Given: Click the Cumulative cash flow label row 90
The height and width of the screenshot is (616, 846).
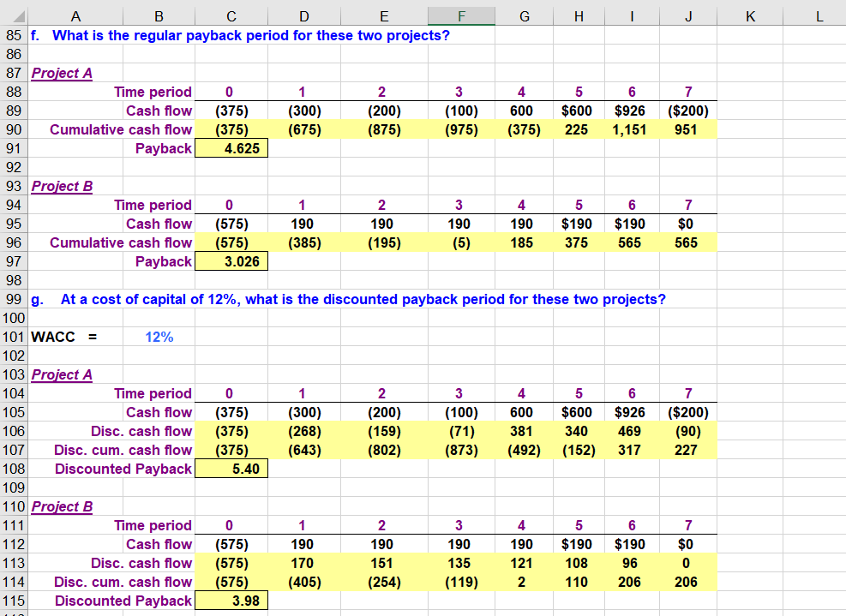Looking at the screenshot, I should (x=121, y=130).
